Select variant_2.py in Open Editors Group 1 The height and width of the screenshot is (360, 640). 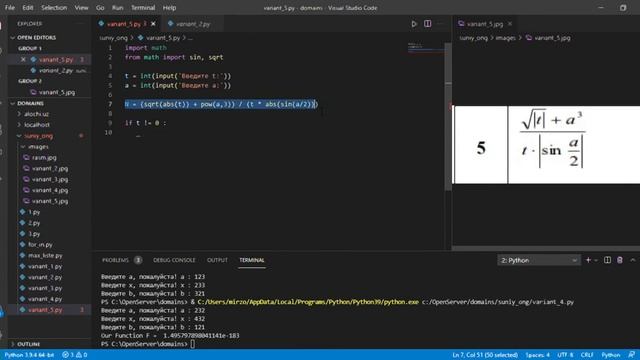point(56,70)
